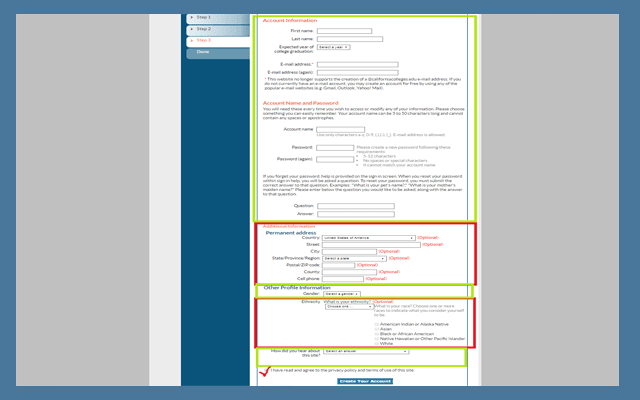Select the Step 3 tab
The height and width of the screenshot is (400, 640).
pos(218,41)
